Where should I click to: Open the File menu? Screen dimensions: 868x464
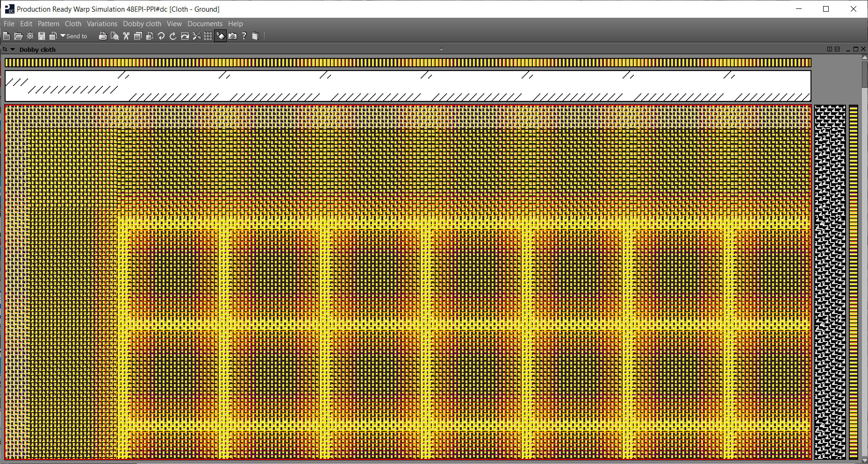(9, 23)
